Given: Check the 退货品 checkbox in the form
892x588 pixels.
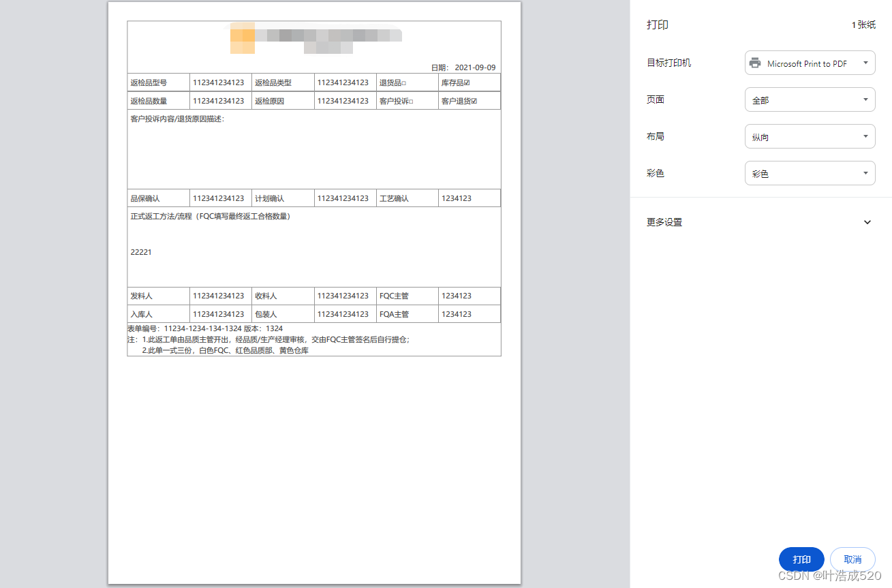Looking at the screenshot, I should click(405, 82).
